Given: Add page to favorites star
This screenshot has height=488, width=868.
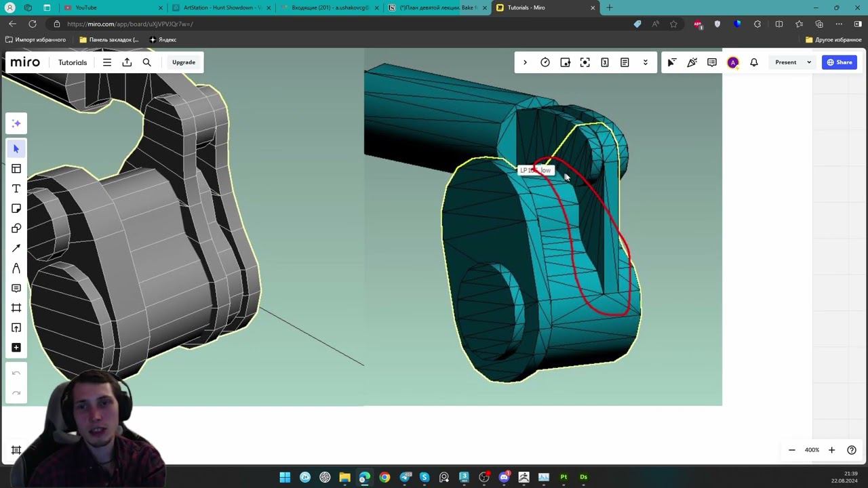Looking at the screenshot, I should 673,24.
